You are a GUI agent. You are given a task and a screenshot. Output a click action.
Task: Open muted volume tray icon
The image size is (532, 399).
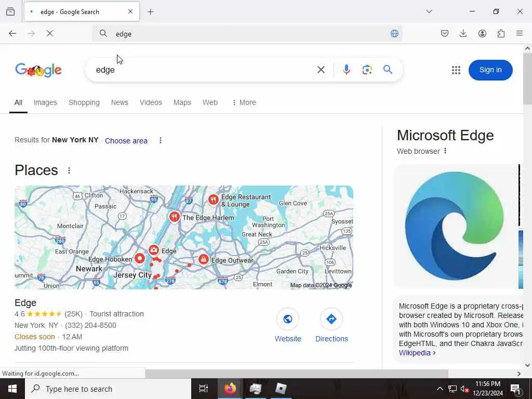coord(465,389)
